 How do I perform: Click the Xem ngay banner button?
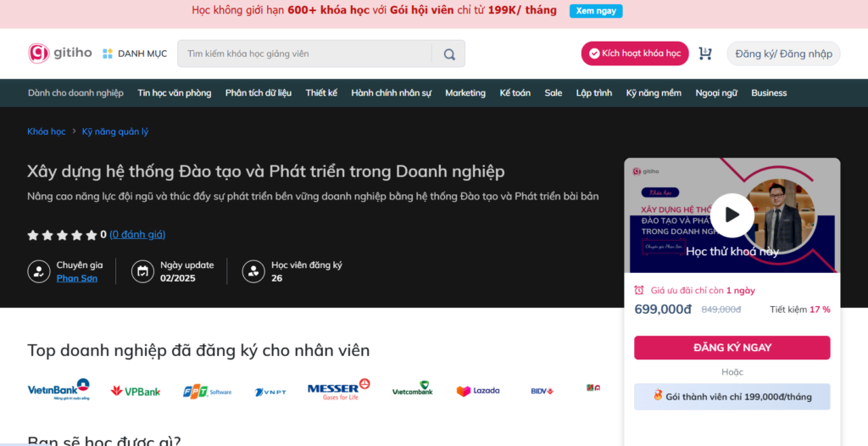[x=595, y=11]
